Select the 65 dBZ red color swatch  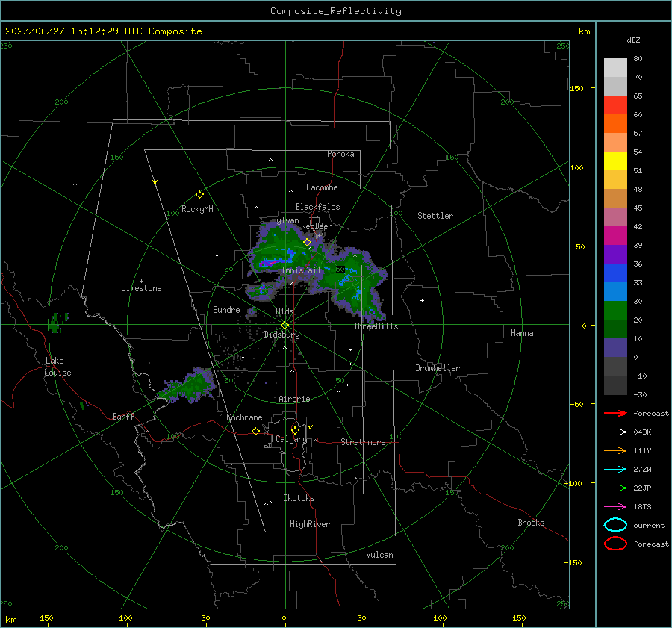[615, 105]
